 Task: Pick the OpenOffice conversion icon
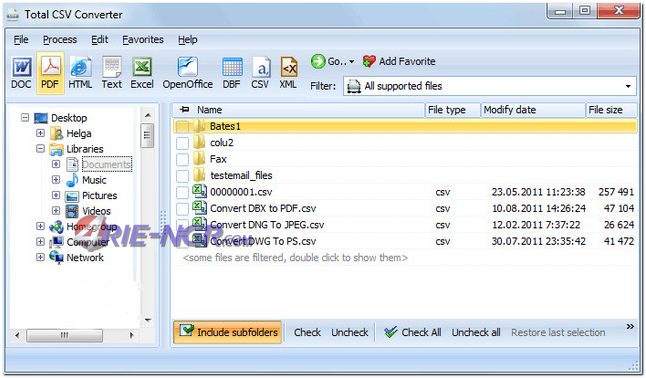(x=187, y=67)
